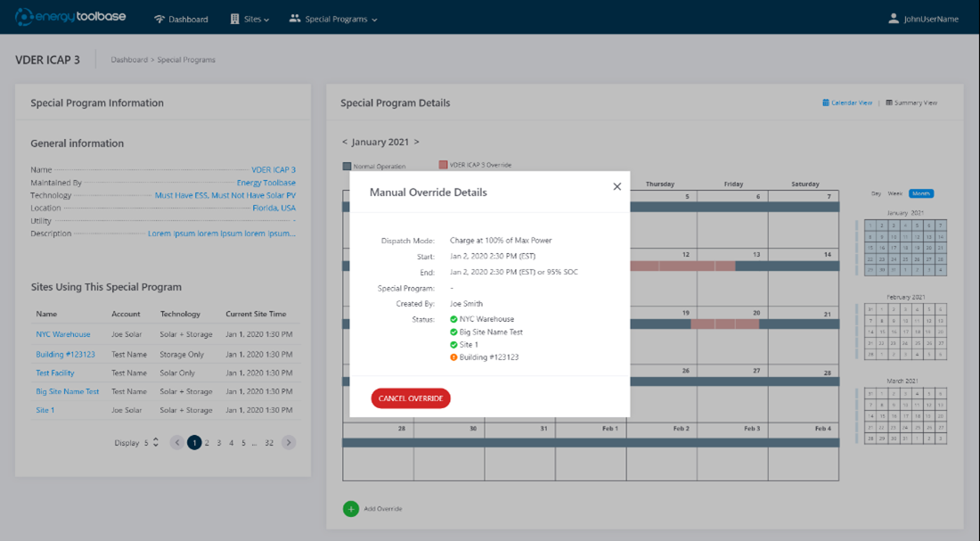Viewport: 980px width, 541px height.
Task: Open the Building #123123 site link in table
Action: pos(66,354)
